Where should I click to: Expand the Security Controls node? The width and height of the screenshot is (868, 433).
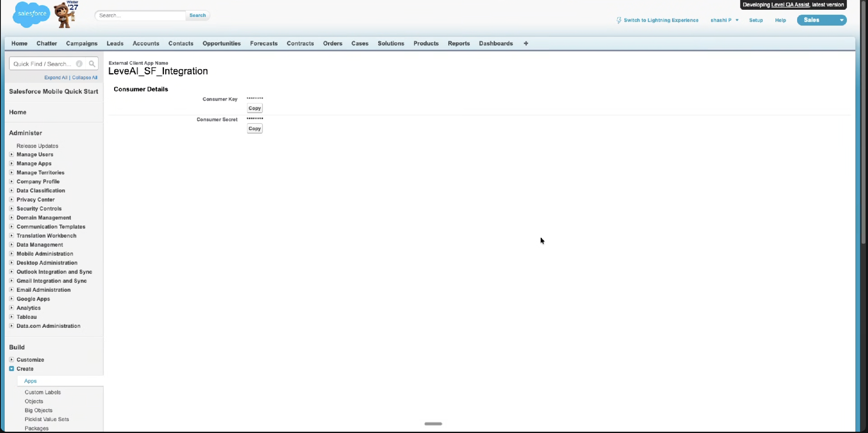point(11,209)
